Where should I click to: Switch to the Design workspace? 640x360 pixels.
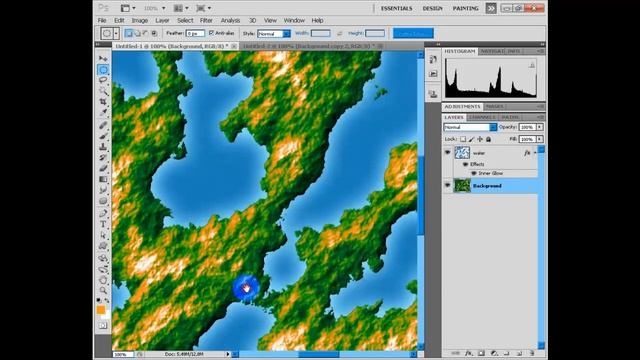coord(432,8)
